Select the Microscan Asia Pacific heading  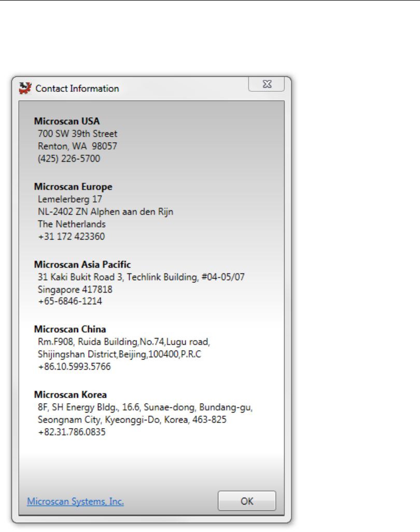pos(82,265)
